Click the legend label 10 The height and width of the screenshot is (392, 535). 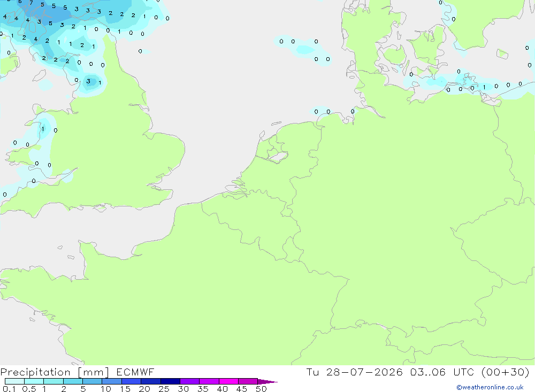click(x=106, y=389)
